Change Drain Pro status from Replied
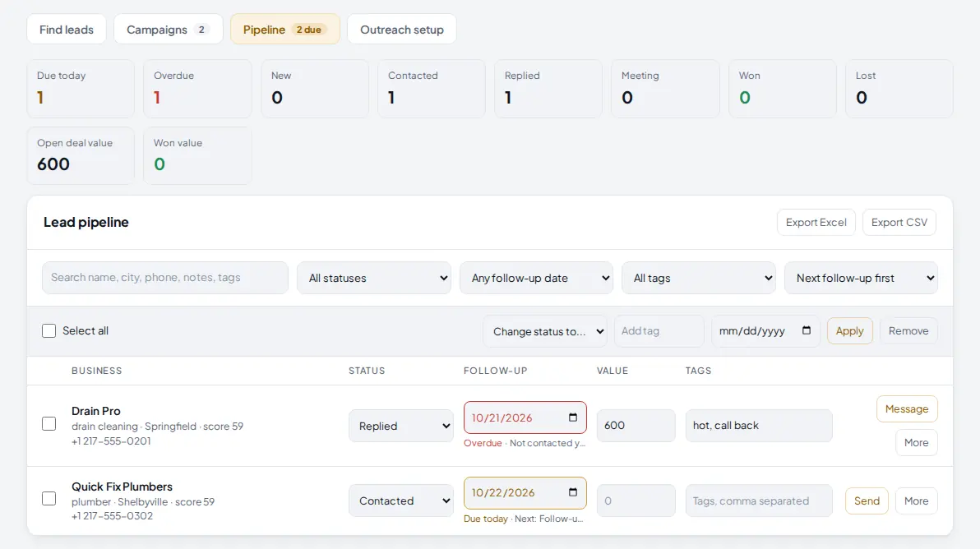 (x=401, y=426)
